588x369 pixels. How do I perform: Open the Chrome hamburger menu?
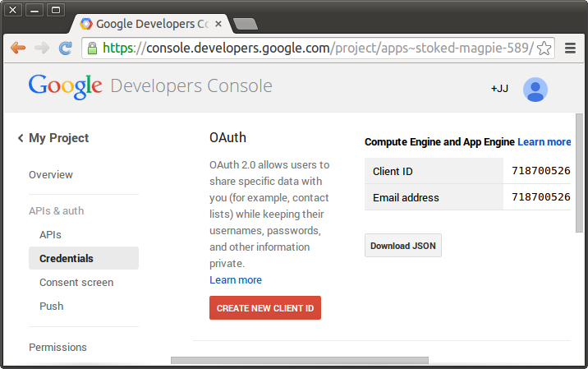570,48
